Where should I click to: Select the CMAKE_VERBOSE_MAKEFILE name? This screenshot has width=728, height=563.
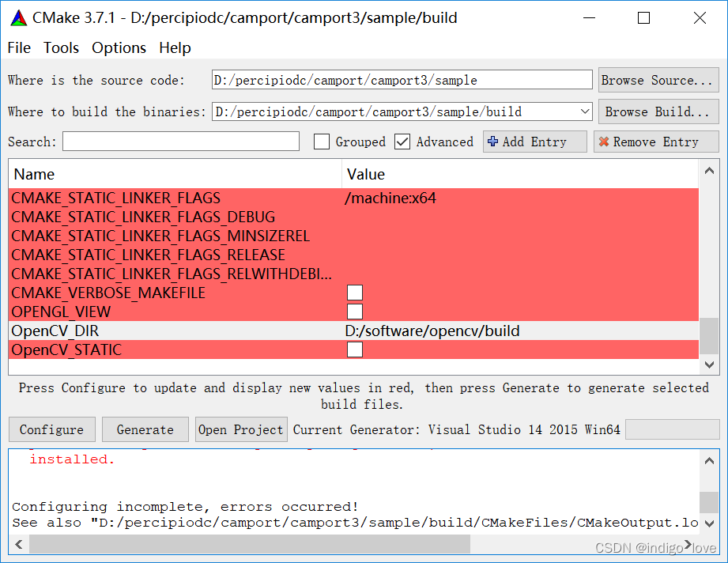click(x=108, y=293)
